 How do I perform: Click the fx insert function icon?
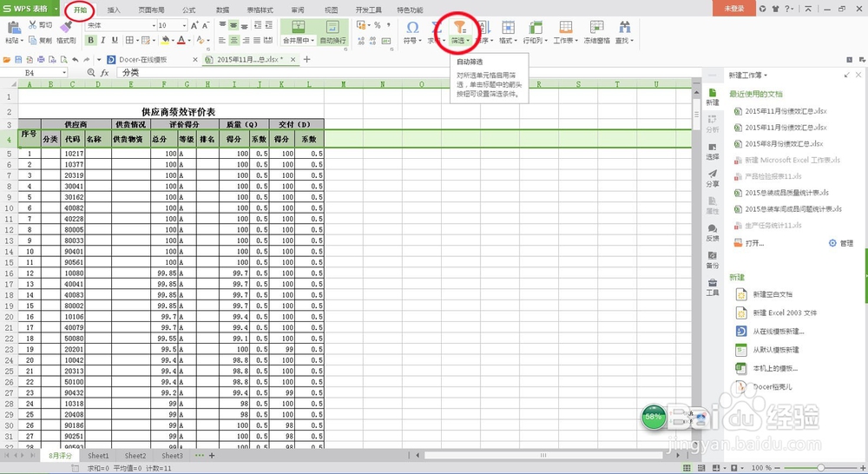[x=105, y=73]
